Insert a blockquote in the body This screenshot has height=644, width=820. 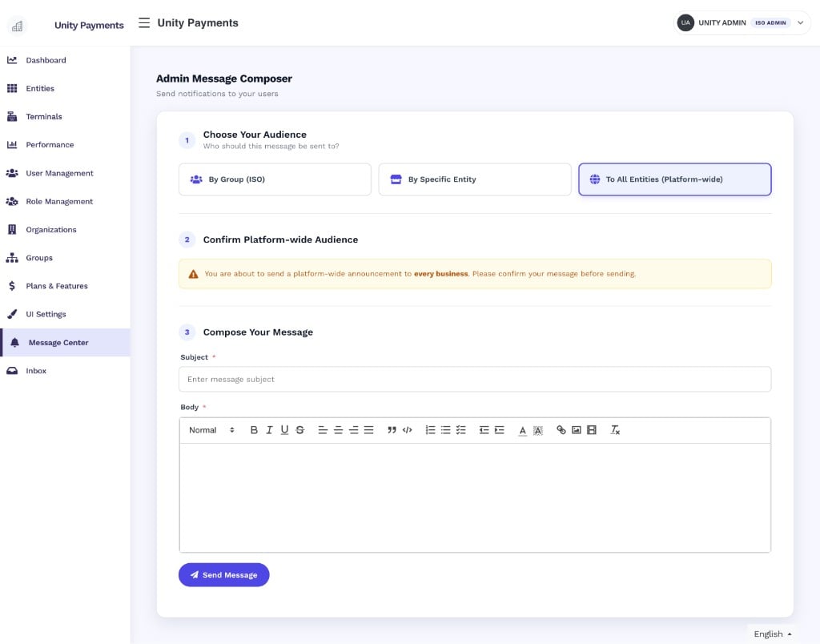tap(392, 430)
